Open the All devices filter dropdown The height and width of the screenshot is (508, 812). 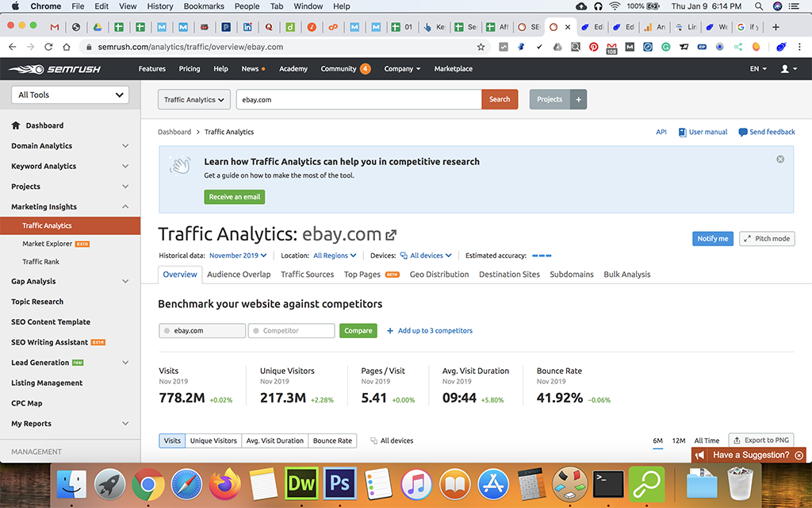click(426, 256)
